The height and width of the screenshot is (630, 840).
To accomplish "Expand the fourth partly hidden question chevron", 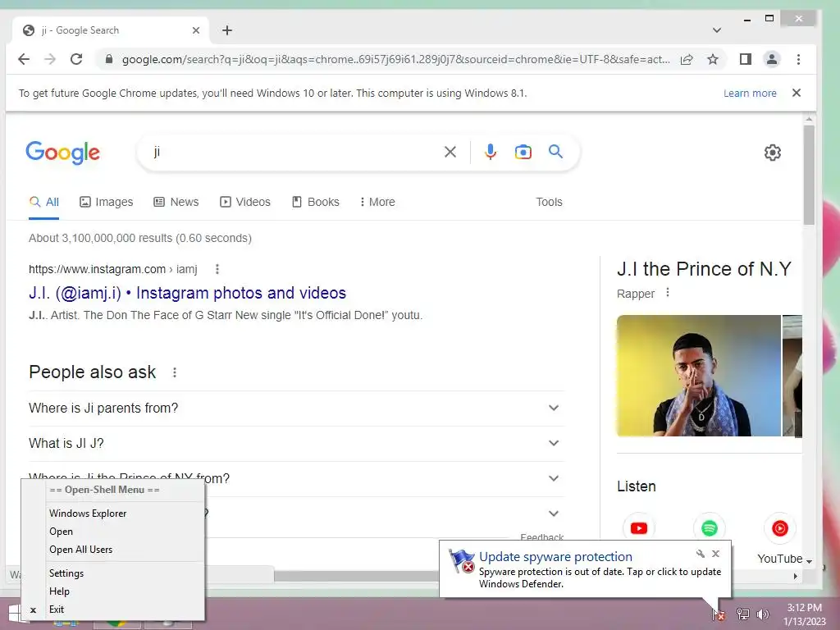I will coord(554,514).
